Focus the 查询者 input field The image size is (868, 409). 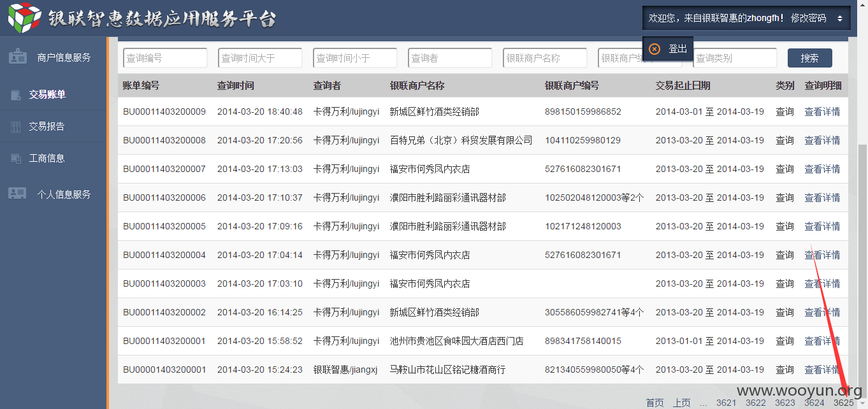pyautogui.click(x=450, y=58)
